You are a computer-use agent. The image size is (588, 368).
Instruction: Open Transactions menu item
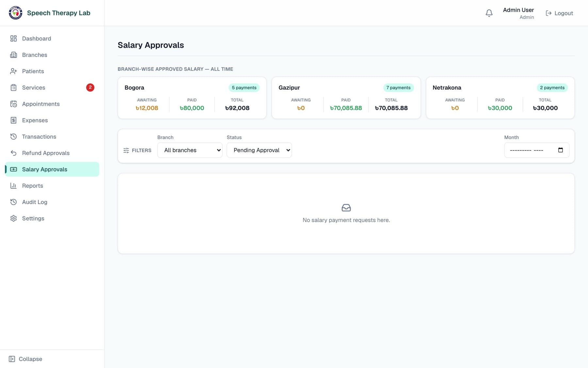point(52,137)
